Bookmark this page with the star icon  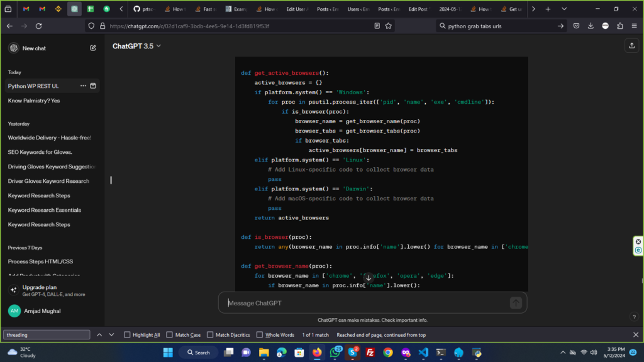(389, 26)
